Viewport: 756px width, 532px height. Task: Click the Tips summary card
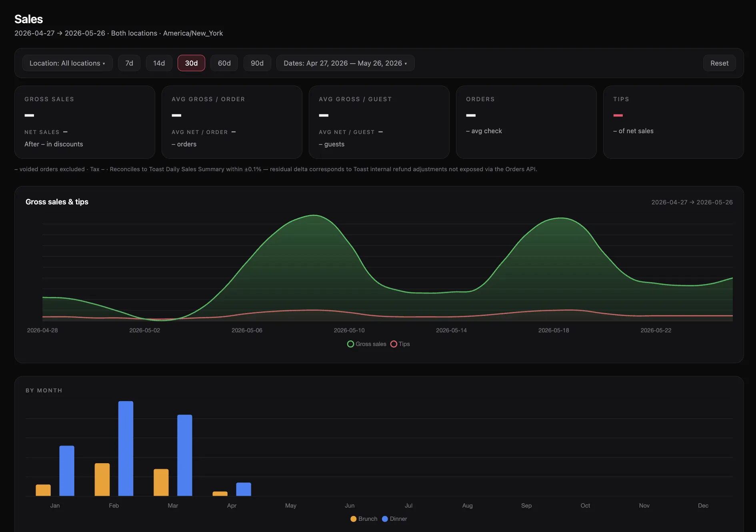tap(674, 122)
